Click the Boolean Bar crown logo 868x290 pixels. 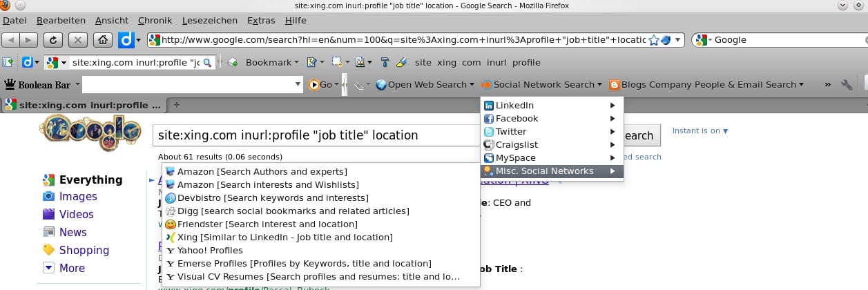(x=10, y=84)
